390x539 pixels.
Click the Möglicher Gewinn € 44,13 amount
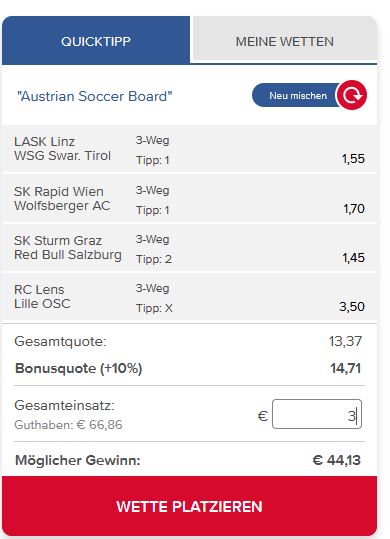(336, 460)
